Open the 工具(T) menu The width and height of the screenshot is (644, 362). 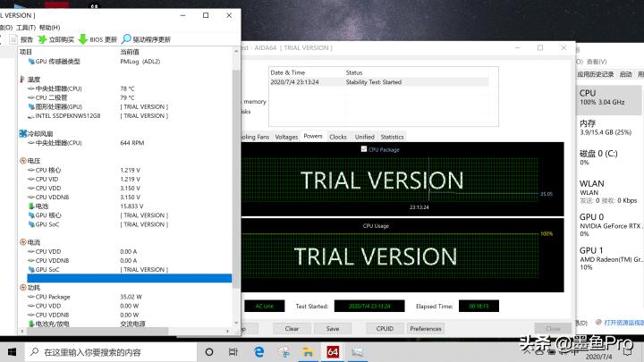point(25,28)
